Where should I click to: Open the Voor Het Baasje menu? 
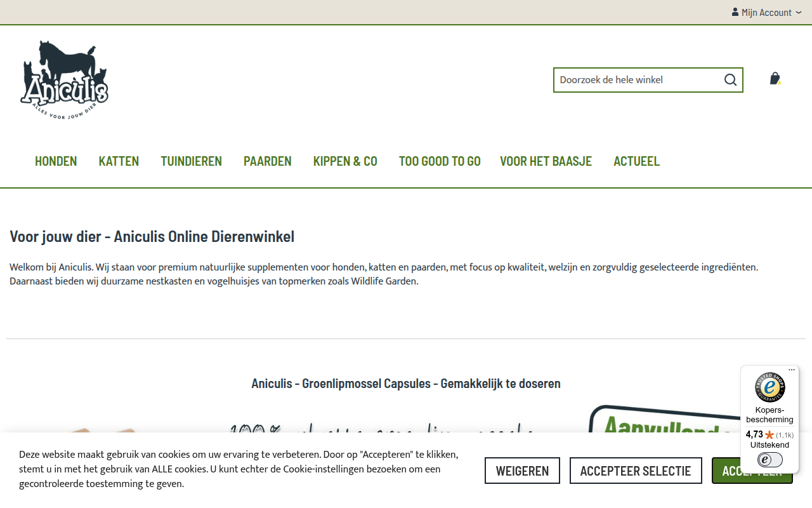point(546,161)
